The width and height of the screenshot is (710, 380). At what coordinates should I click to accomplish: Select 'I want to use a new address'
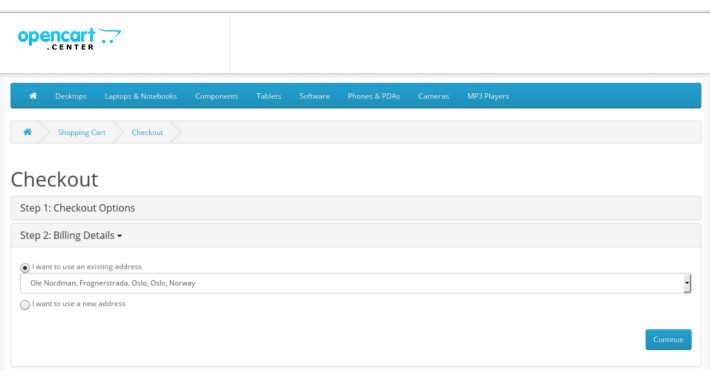[x=25, y=305]
